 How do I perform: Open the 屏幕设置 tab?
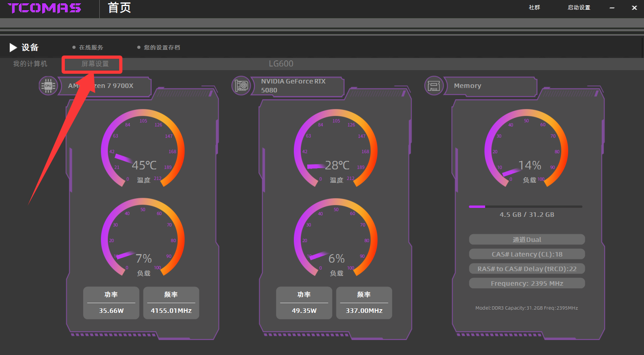pyautogui.click(x=95, y=64)
